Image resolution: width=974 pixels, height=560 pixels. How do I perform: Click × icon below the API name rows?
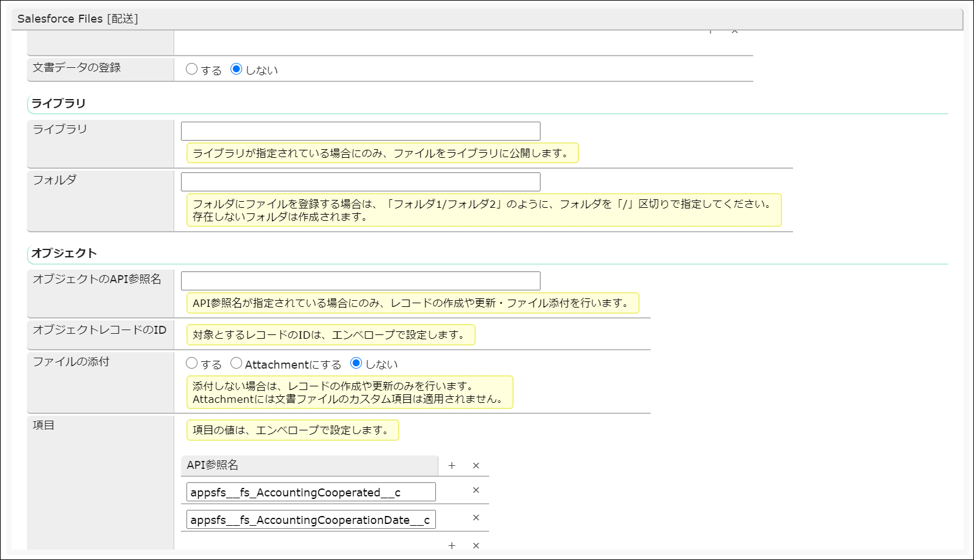[476, 545]
